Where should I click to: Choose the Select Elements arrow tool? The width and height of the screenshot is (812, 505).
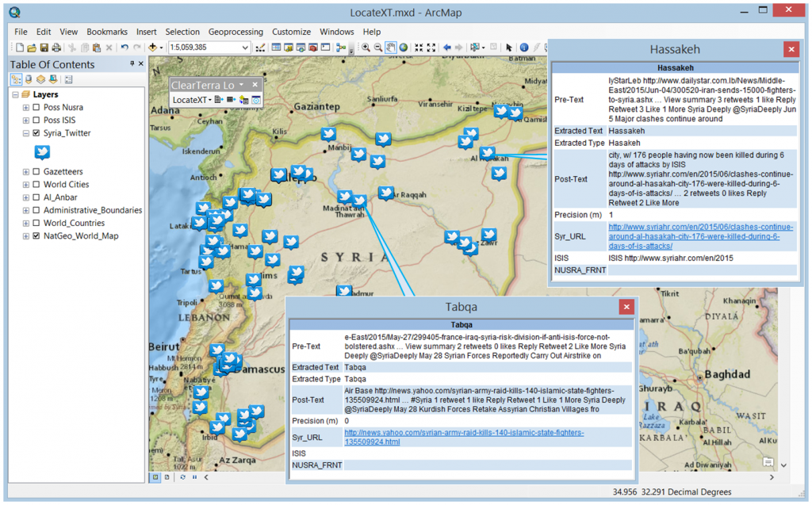509,48
